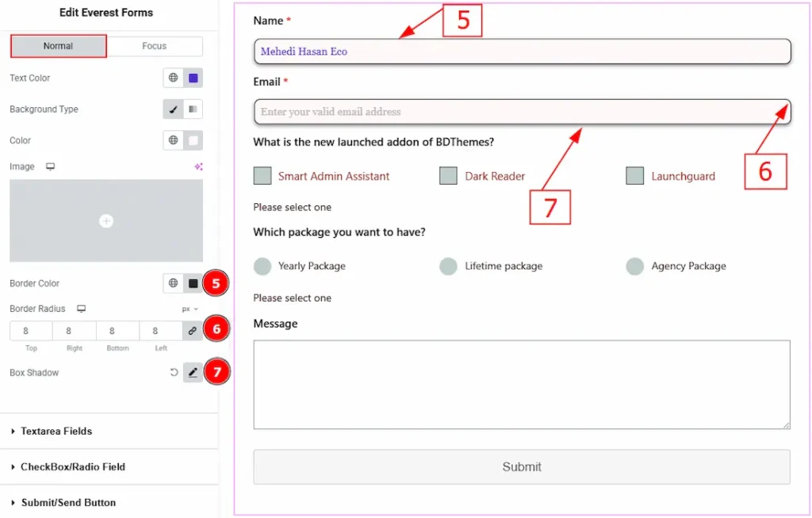This screenshot has height=518, width=812.
Task: Add image using the plus icon
Action: (106, 221)
